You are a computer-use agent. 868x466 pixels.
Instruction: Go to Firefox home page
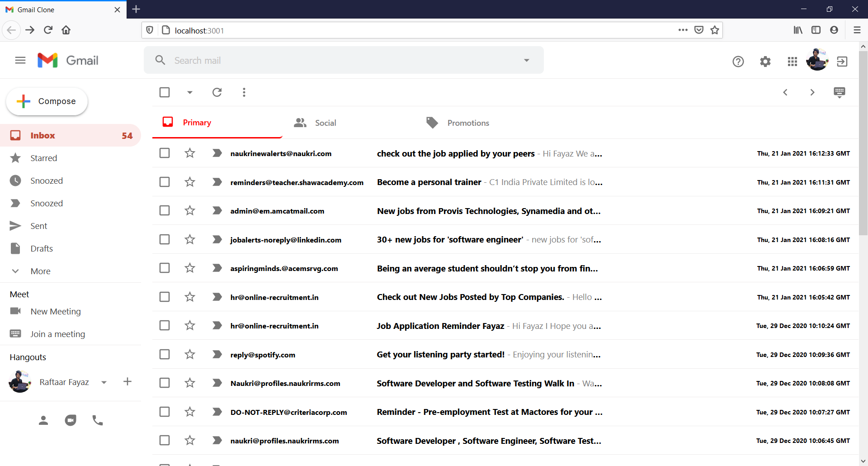pyautogui.click(x=66, y=30)
